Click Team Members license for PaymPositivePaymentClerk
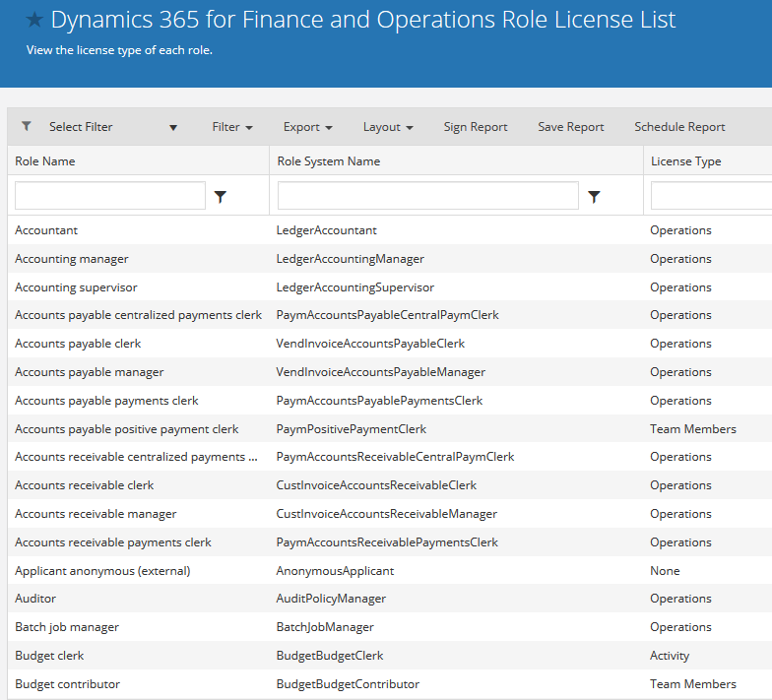Image resolution: width=772 pixels, height=700 pixels. pos(693,429)
